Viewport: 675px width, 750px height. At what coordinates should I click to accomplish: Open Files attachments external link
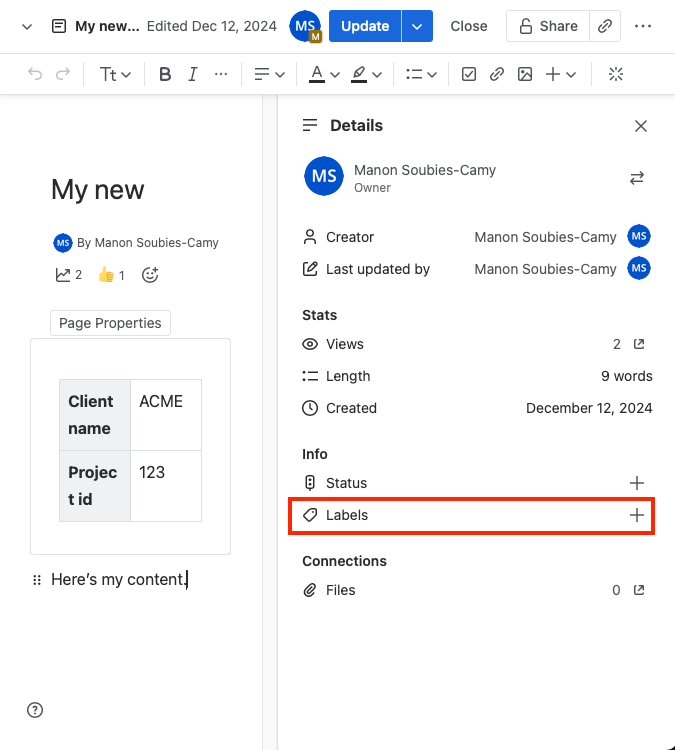639,590
